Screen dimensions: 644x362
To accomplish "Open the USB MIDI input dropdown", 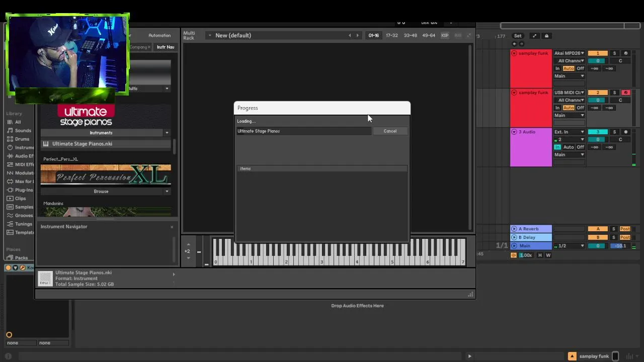I will click(x=569, y=93).
